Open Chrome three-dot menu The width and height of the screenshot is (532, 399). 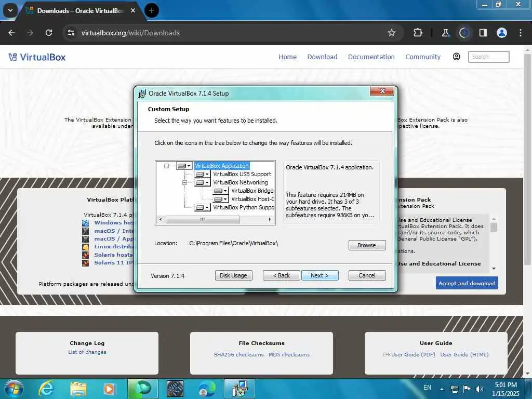pos(521,33)
